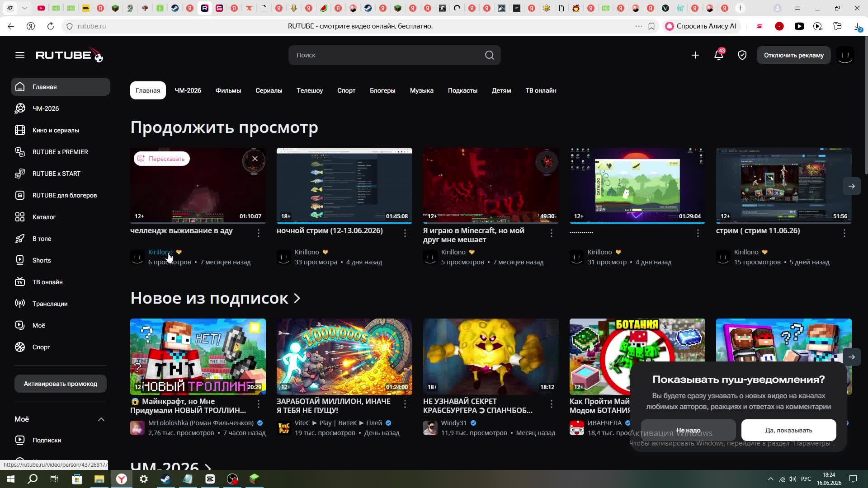Image resolution: width=868 pixels, height=488 pixels.
Task: Click the RUTUBE logo
Action: (x=69, y=55)
